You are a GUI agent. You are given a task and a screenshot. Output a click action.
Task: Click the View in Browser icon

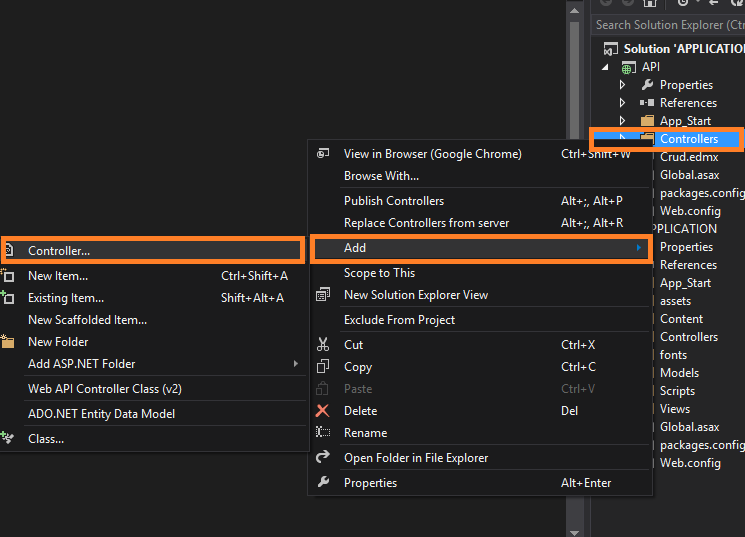pyautogui.click(x=323, y=154)
